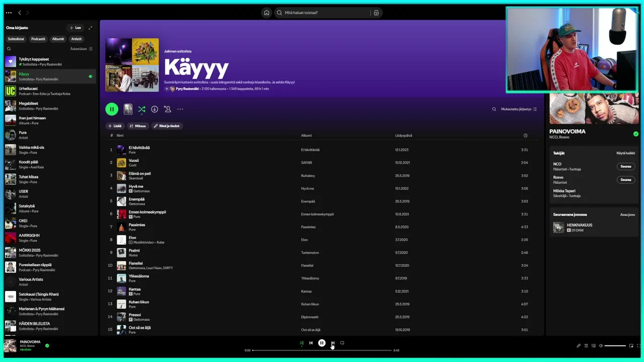Screen dimensions: 644x362
Task: Sort tracks by the Lisäyspäivä column
Action: pos(404,135)
